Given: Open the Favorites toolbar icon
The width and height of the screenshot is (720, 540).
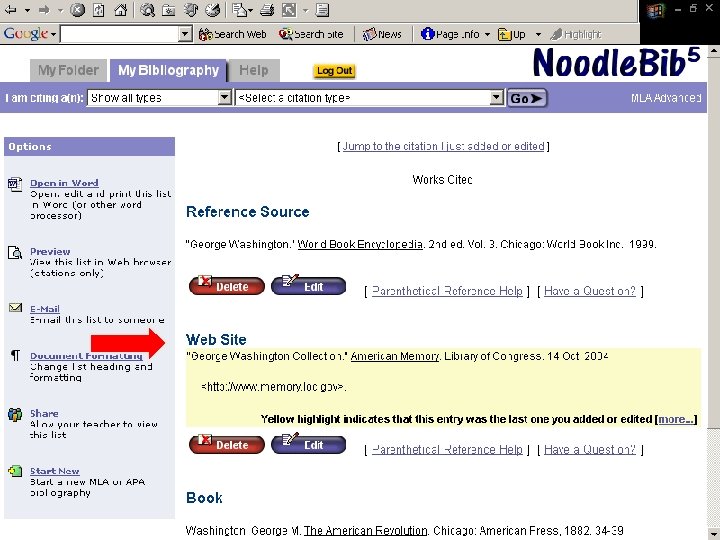Looking at the screenshot, I should point(169,9).
